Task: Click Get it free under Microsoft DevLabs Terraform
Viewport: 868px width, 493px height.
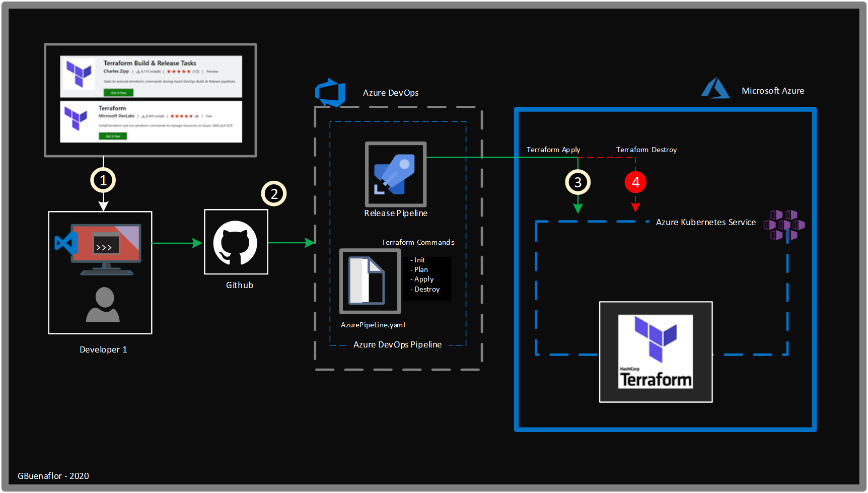Action: 113,136
